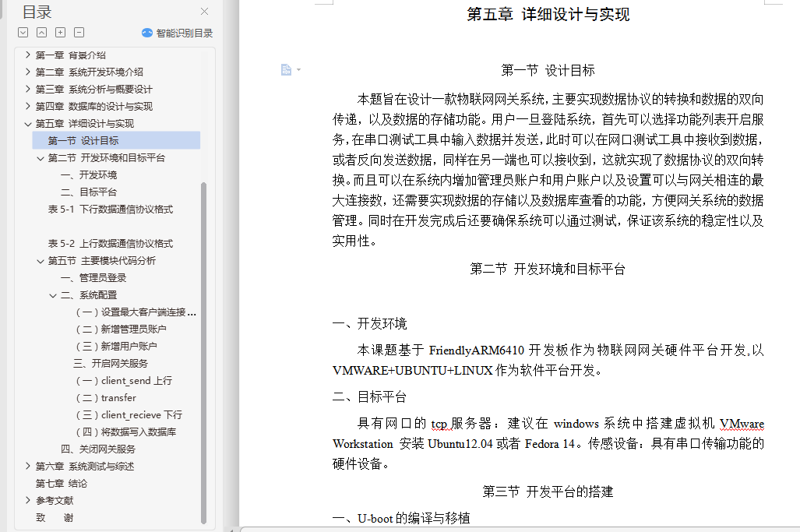
Task: Jump to 二、目标平台 in outline
Action: pyautogui.click(x=89, y=192)
